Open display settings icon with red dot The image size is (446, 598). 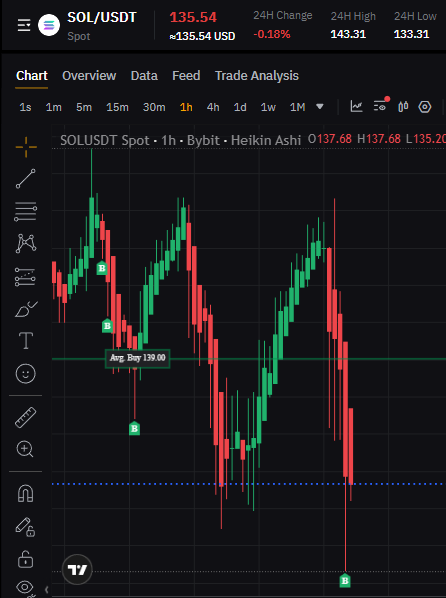click(381, 105)
